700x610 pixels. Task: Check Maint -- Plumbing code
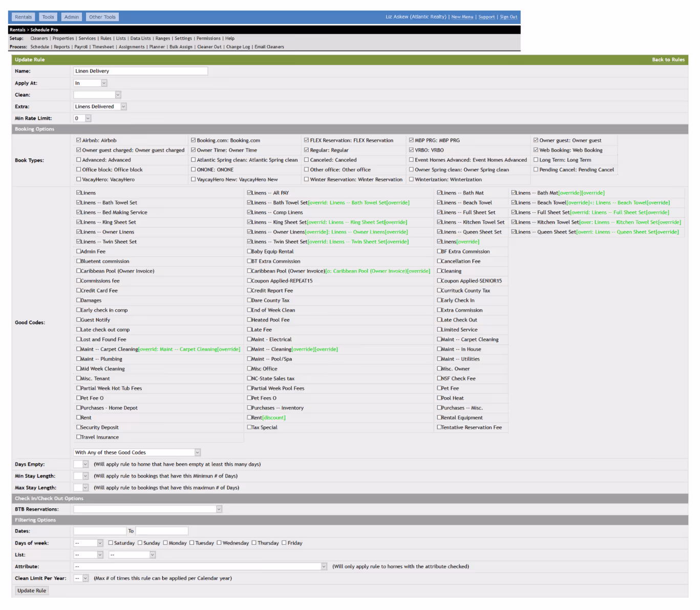click(79, 359)
